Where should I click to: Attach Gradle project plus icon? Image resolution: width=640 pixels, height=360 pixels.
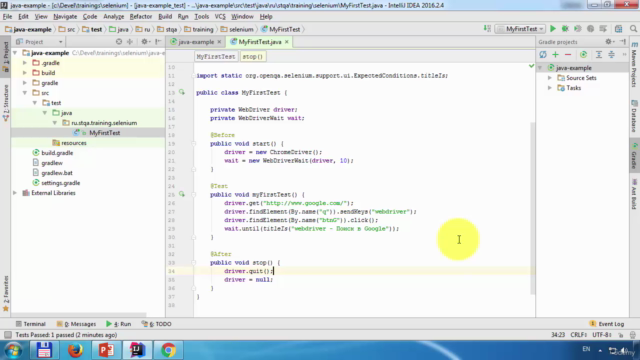click(556, 55)
